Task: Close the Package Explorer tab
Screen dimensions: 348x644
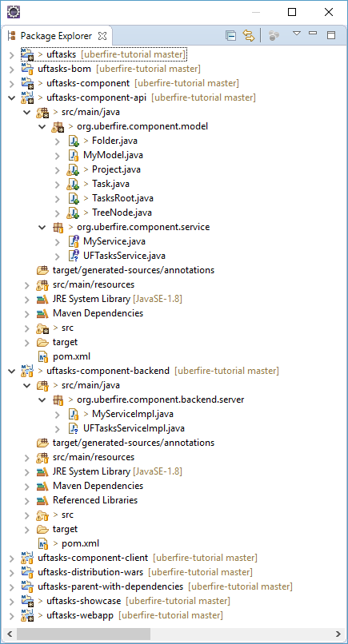Action: pyautogui.click(x=102, y=36)
